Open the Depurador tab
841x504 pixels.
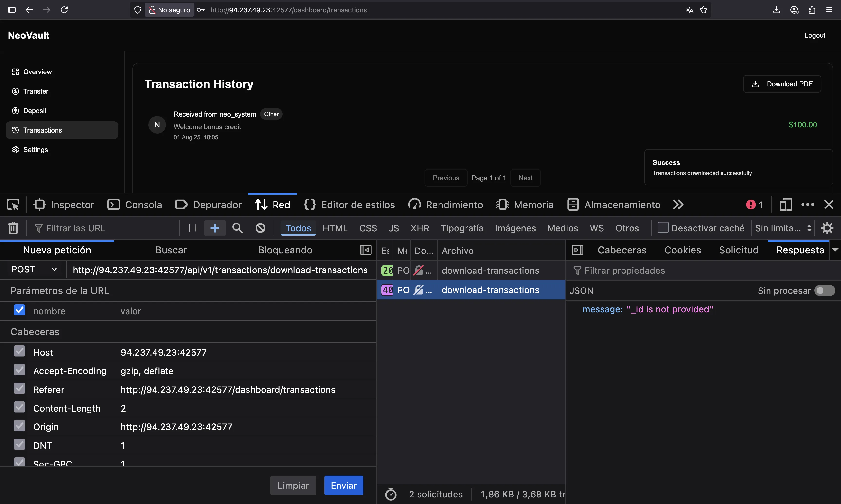[x=208, y=205]
